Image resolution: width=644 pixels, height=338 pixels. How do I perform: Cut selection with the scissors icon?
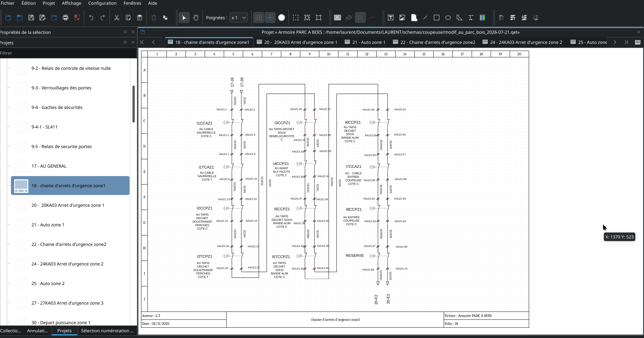[116, 18]
